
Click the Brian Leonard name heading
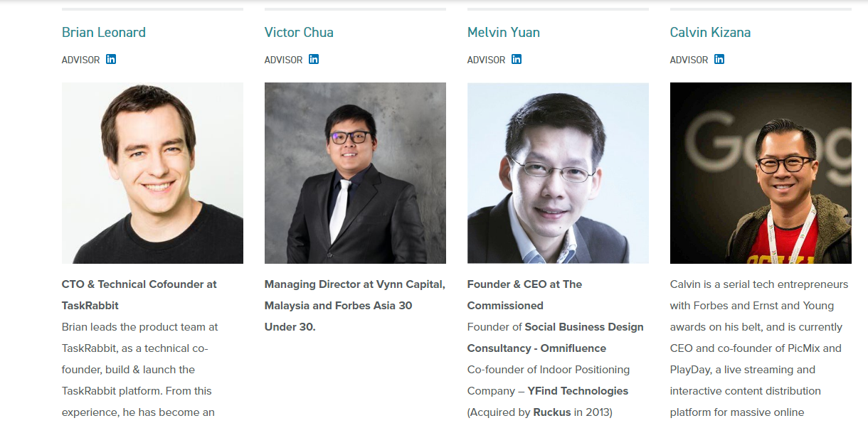pyautogui.click(x=104, y=33)
